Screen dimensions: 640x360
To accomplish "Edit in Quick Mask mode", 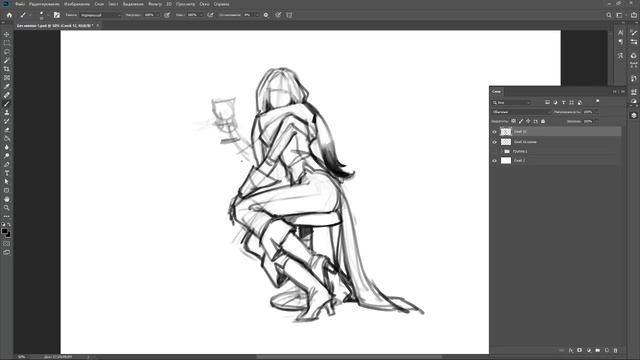I will point(7,244).
